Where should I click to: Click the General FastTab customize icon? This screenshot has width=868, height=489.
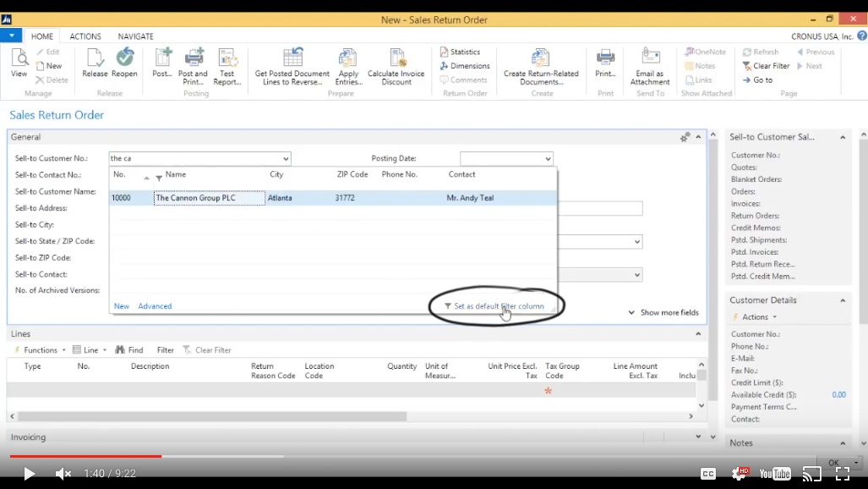click(685, 137)
